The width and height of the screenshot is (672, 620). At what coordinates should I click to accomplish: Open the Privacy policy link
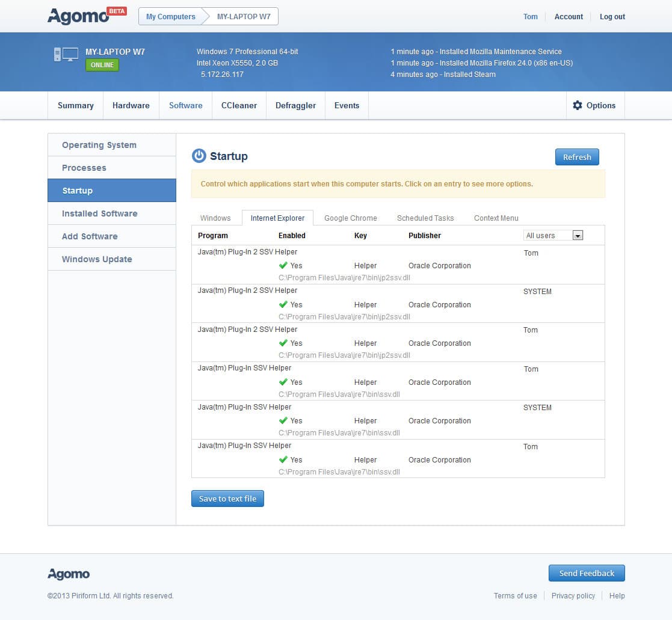573,596
